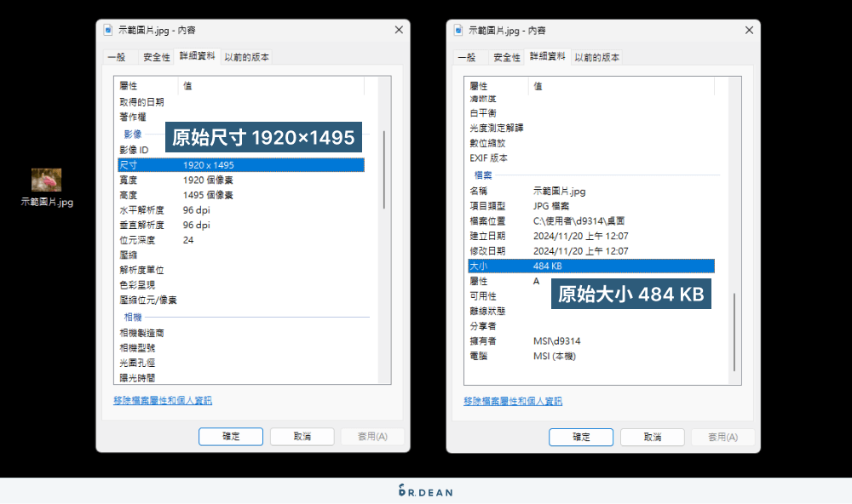Click the DR.DEAN logo at the bottom
Image resolution: width=852 pixels, height=504 pixels.
(x=426, y=492)
